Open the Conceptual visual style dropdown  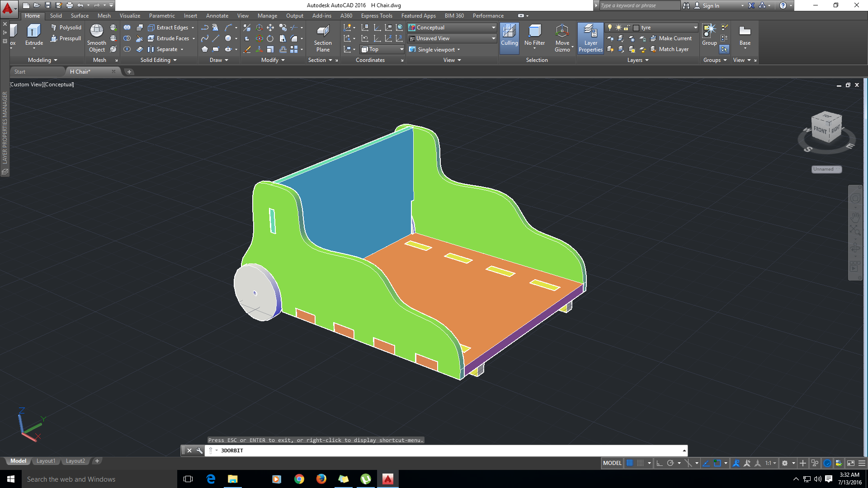452,28
